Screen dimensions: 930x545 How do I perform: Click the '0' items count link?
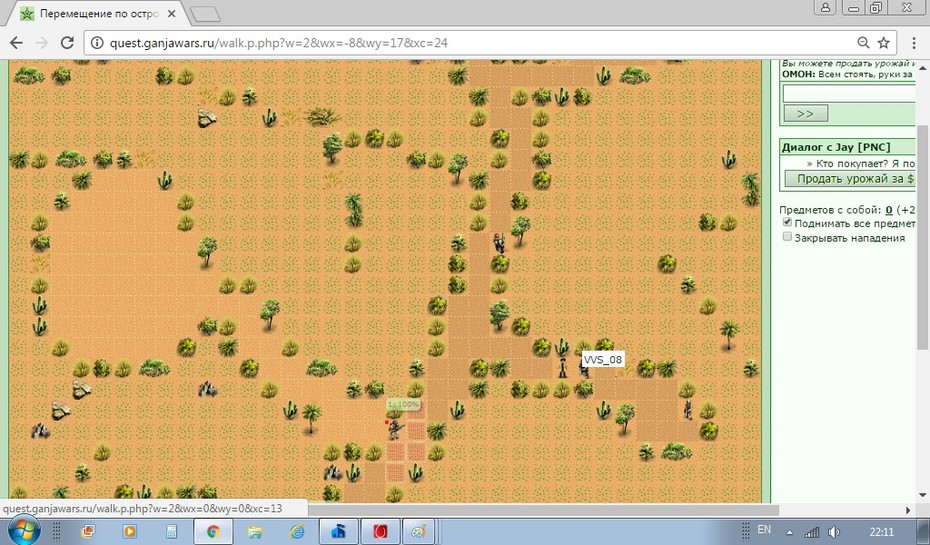pos(888,209)
